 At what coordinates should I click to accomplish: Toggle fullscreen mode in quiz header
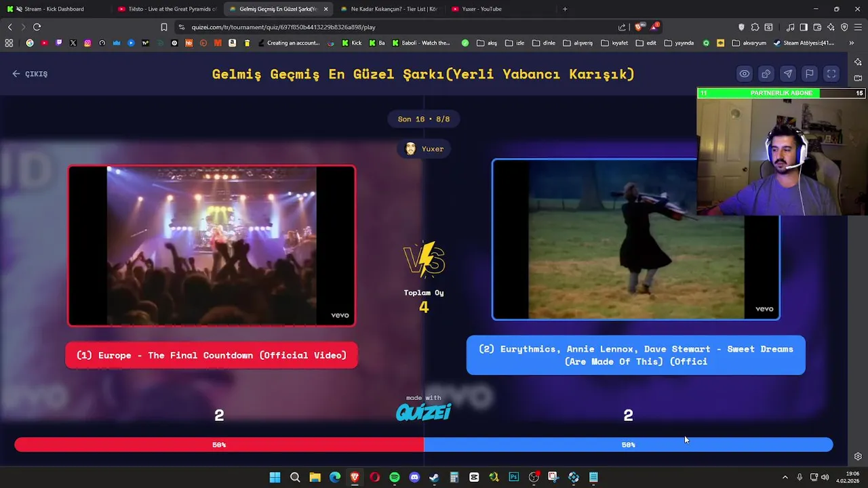click(x=831, y=74)
